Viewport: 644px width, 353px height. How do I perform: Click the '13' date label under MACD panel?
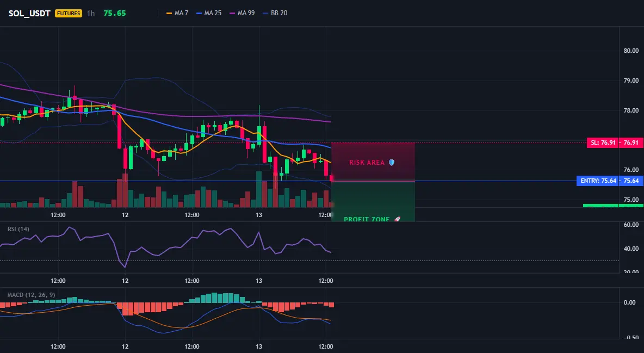click(259, 346)
